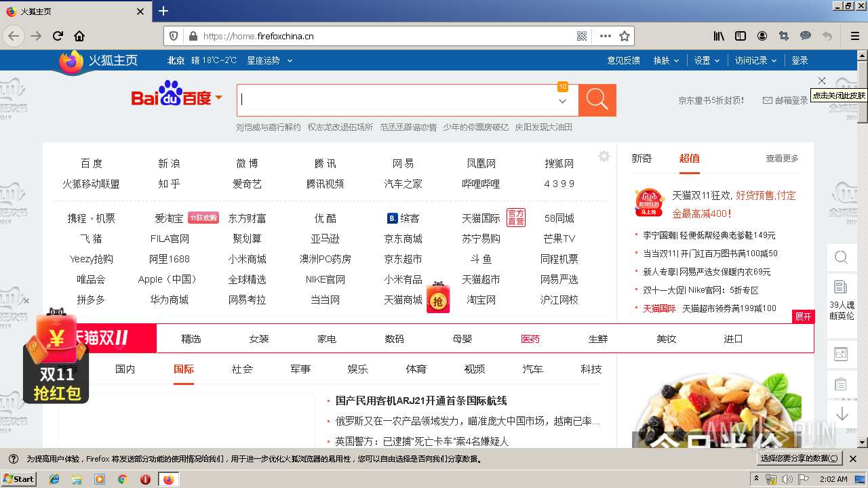Viewport: 868px width, 488px height.
Task: Bookmark this page with the star icon
Action: (625, 36)
